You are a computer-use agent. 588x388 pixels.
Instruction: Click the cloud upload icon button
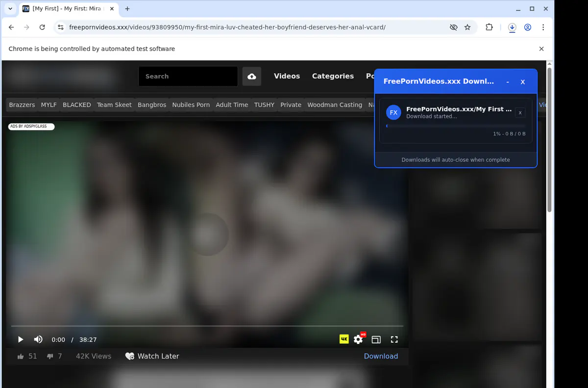[x=252, y=77]
